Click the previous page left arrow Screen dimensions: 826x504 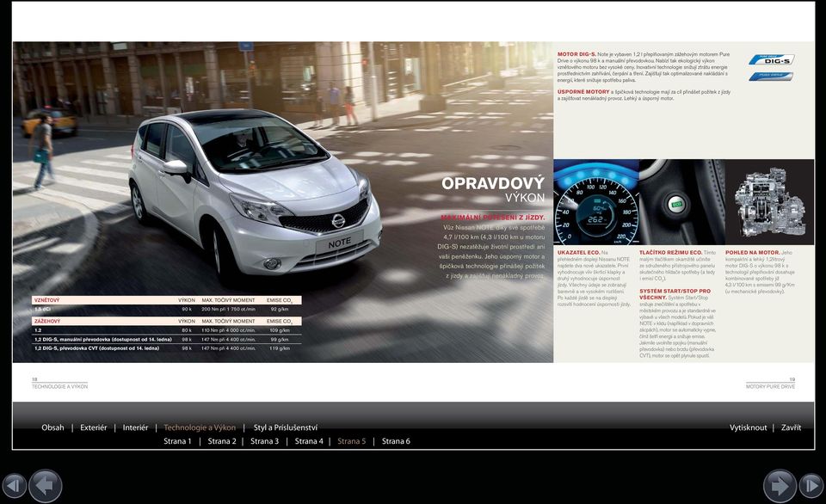pos(46,486)
